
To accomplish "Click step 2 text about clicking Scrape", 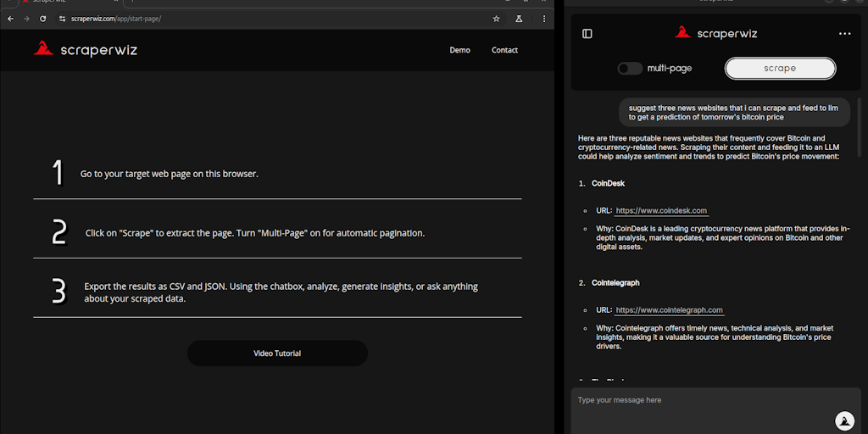I will (x=255, y=233).
